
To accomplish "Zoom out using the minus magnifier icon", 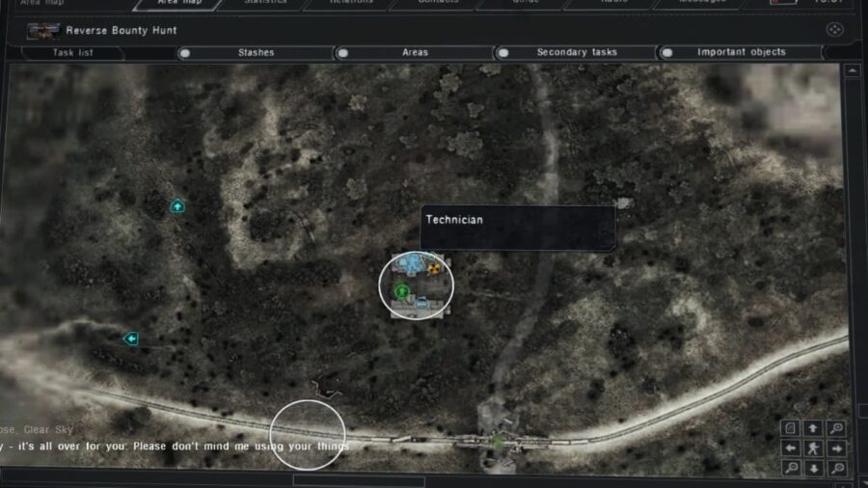I will tap(791, 469).
